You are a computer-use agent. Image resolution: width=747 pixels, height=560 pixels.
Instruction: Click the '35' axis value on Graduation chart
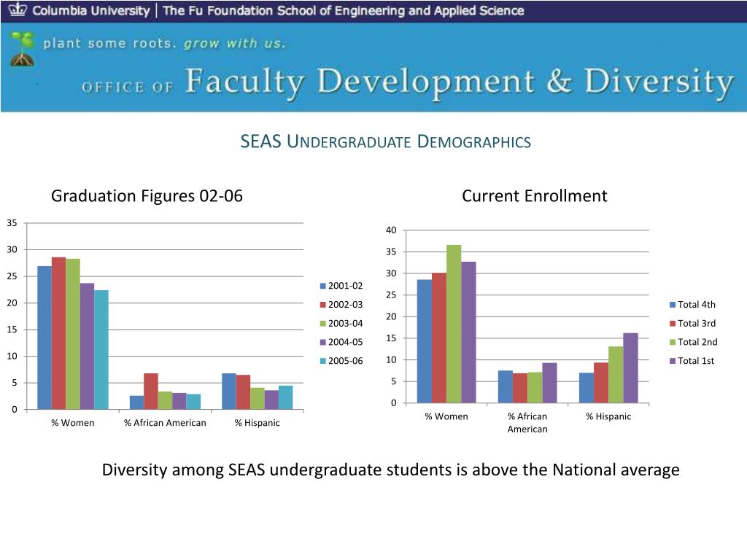coord(12,223)
